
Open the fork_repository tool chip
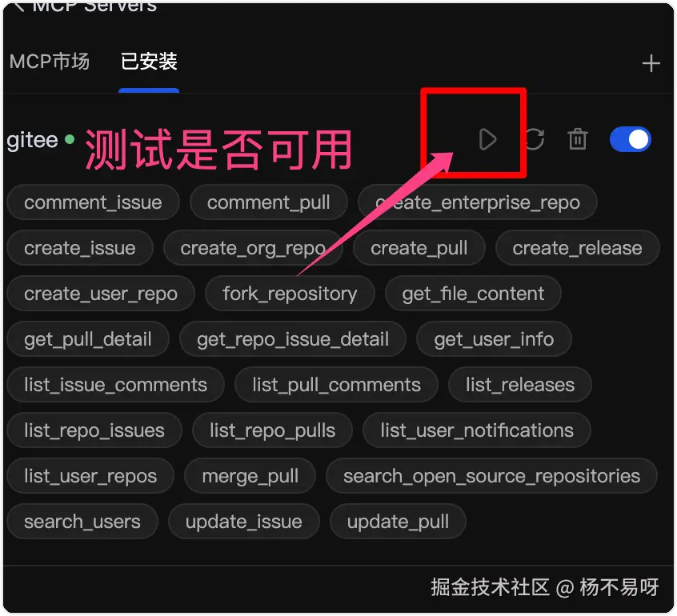pos(290,294)
